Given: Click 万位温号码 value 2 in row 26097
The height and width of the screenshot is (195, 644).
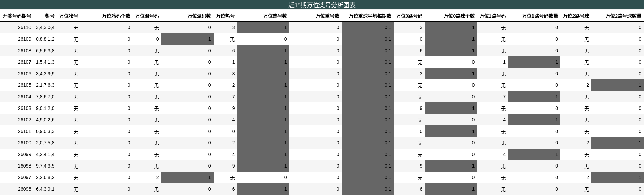Looking at the screenshot, I should [x=157, y=177].
